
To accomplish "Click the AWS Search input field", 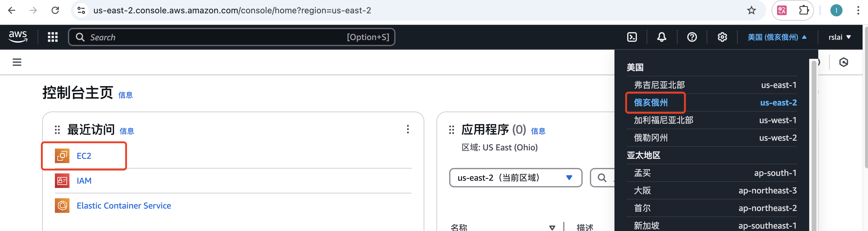I will click(216, 37).
